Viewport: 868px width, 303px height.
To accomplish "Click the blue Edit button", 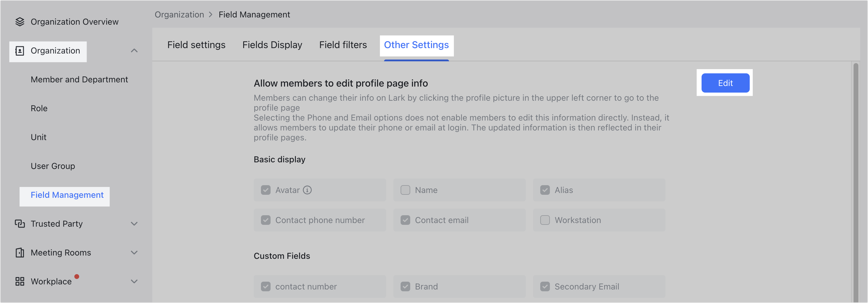I will 725,83.
